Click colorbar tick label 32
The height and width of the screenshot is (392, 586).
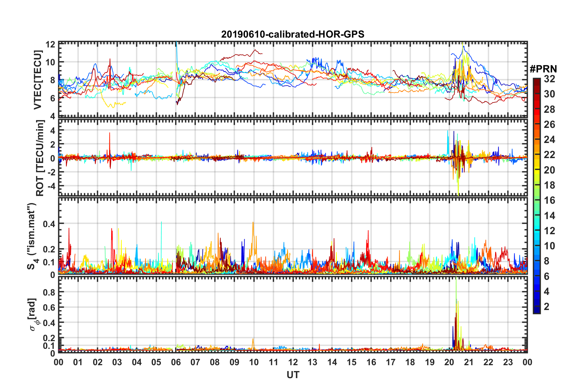tap(549, 79)
